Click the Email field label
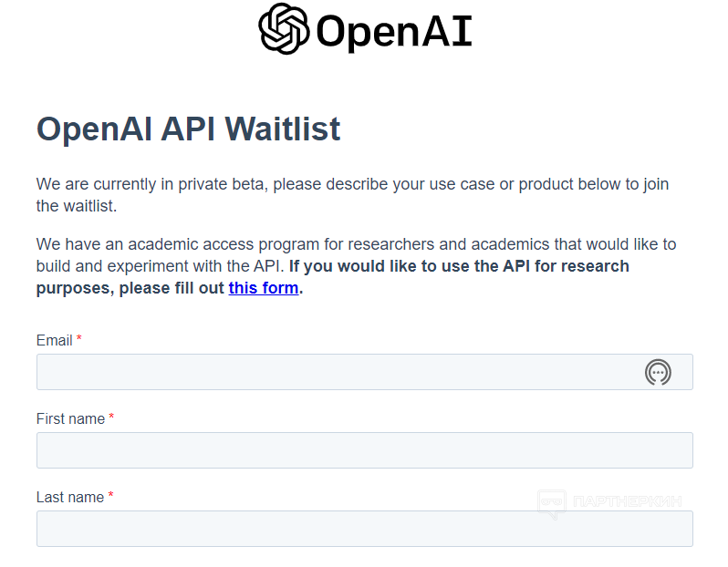 coord(54,340)
